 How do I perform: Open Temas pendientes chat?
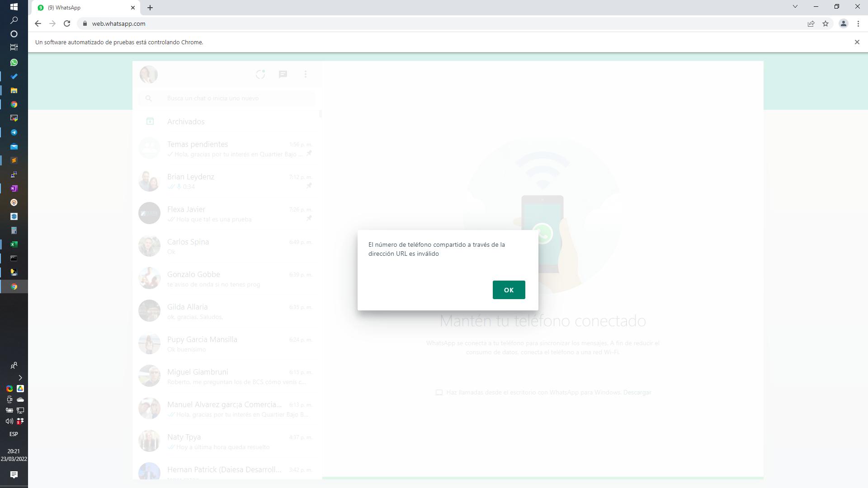(x=227, y=149)
